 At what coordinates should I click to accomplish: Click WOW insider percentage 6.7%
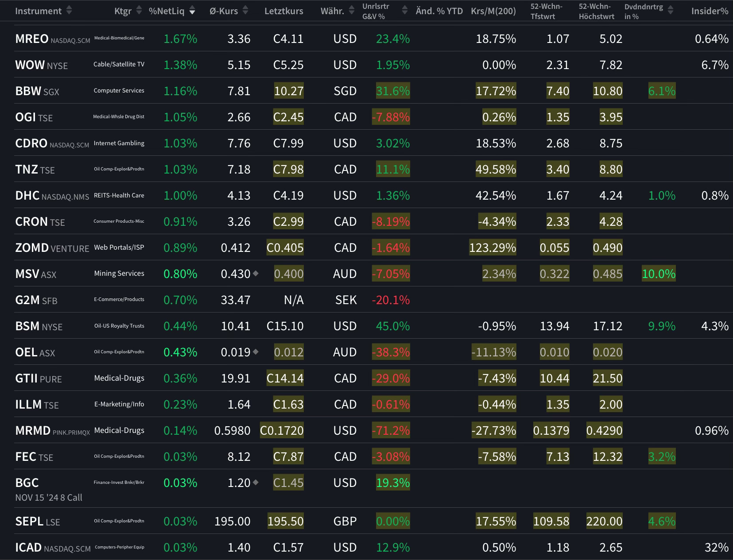coord(715,65)
